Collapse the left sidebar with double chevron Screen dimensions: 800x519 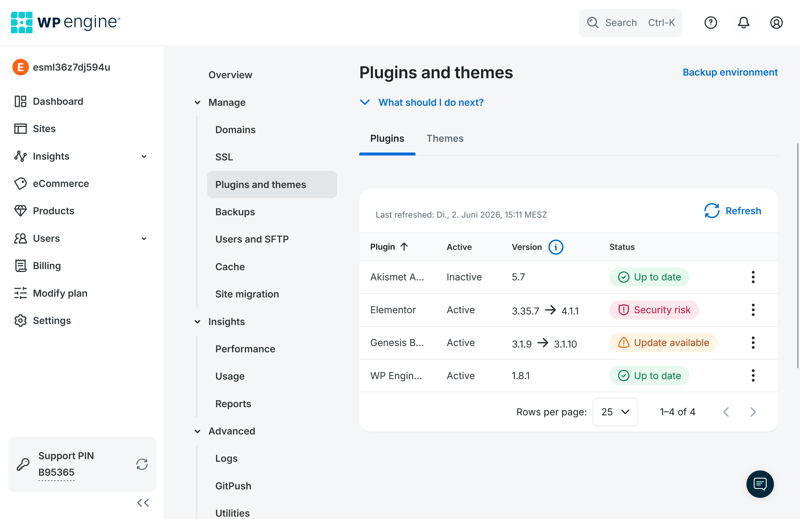click(x=143, y=503)
